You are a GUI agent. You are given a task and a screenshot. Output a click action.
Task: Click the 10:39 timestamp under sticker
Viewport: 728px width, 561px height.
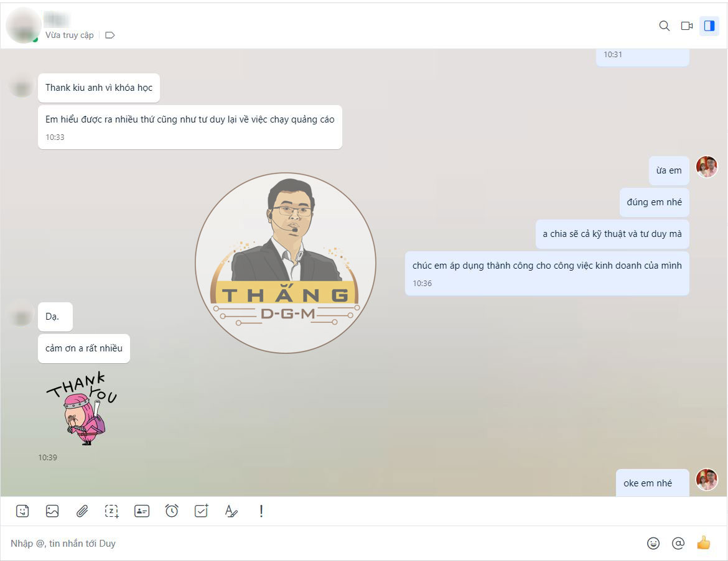pos(47,458)
